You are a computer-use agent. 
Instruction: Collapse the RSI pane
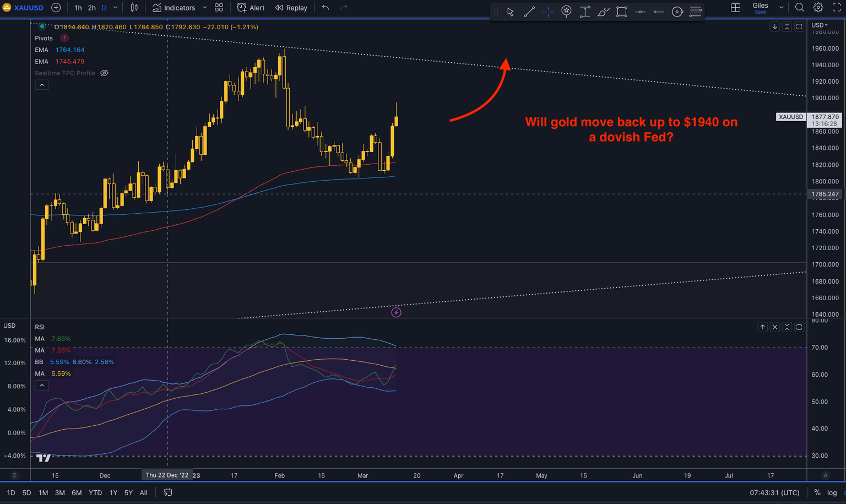[787, 327]
